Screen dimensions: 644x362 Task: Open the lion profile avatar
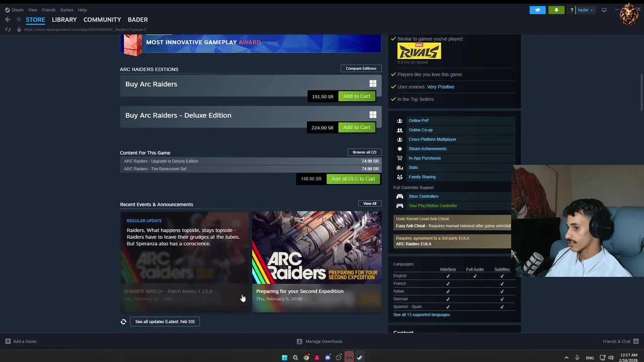click(x=629, y=15)
